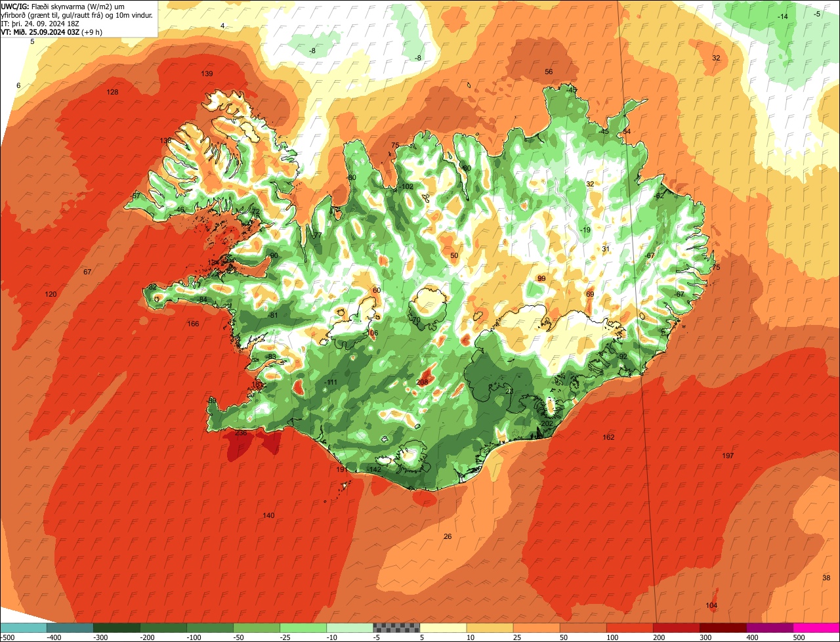
Task: Click the map value '166' in Faxaflói bay
Action: tap(193, 324)
